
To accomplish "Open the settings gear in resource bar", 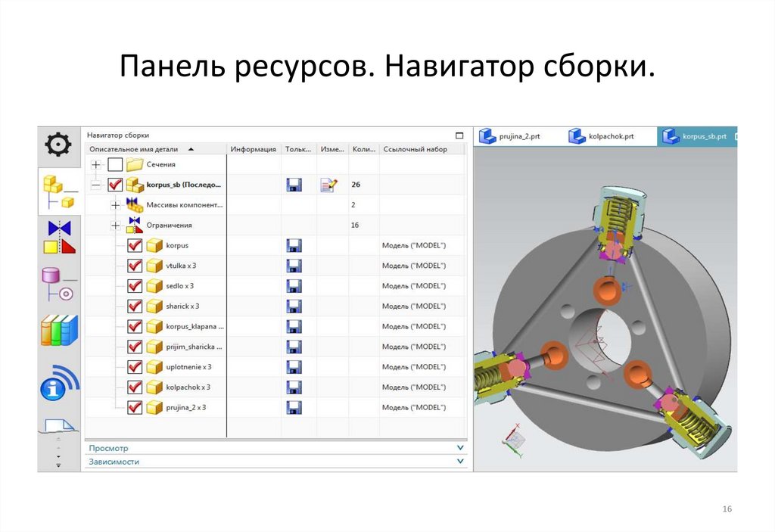I will pyautogui.click(x=58, y=145).
